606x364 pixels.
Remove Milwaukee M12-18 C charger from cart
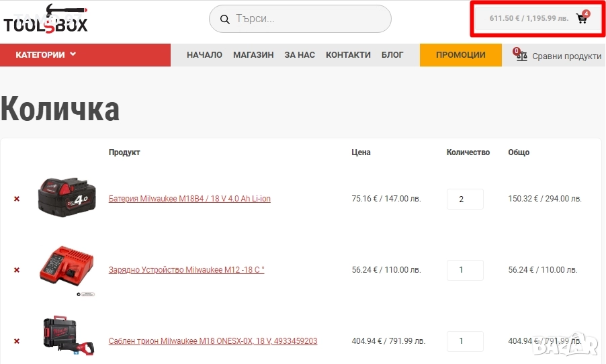click(17, 270)
